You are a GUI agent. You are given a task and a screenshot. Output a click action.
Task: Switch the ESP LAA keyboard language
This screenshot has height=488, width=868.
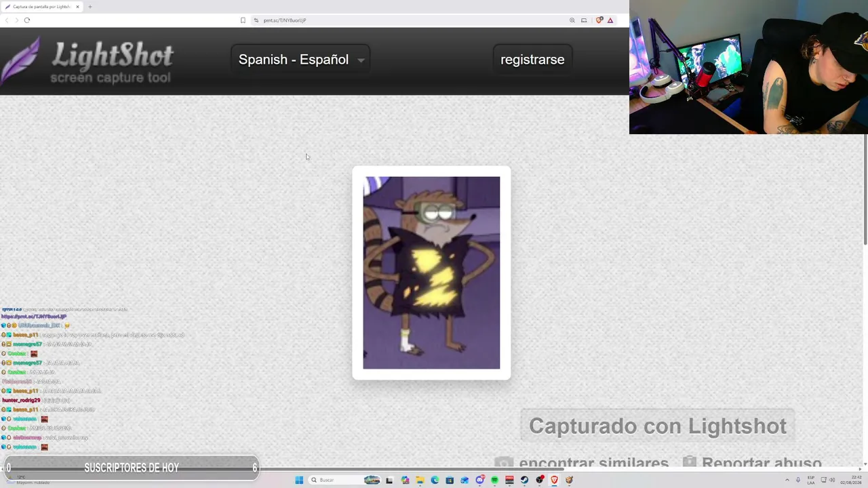tap(811, 480)
